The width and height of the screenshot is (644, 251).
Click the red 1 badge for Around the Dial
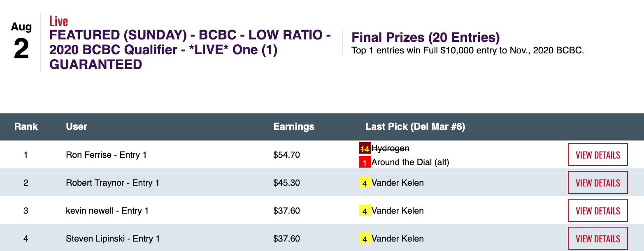tap(365, 163)
